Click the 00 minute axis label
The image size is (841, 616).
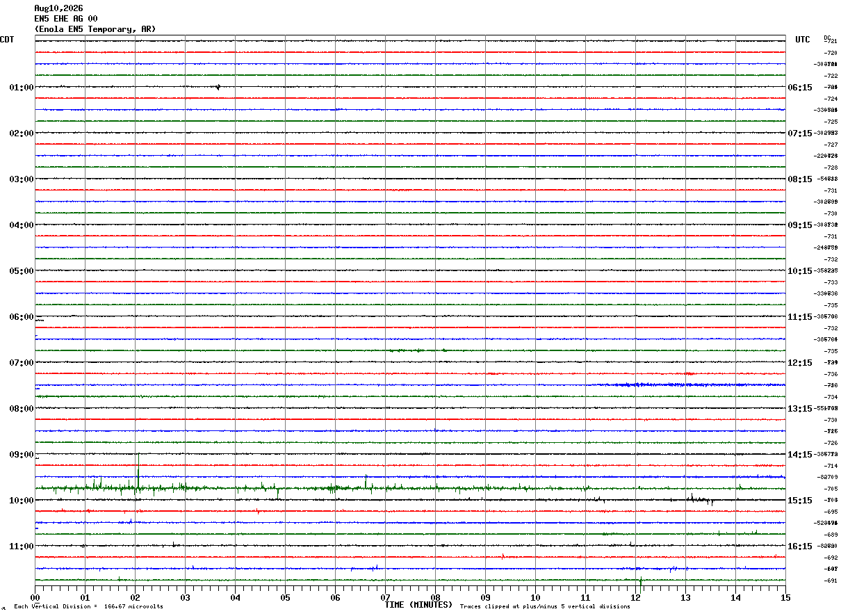[35, 597]
